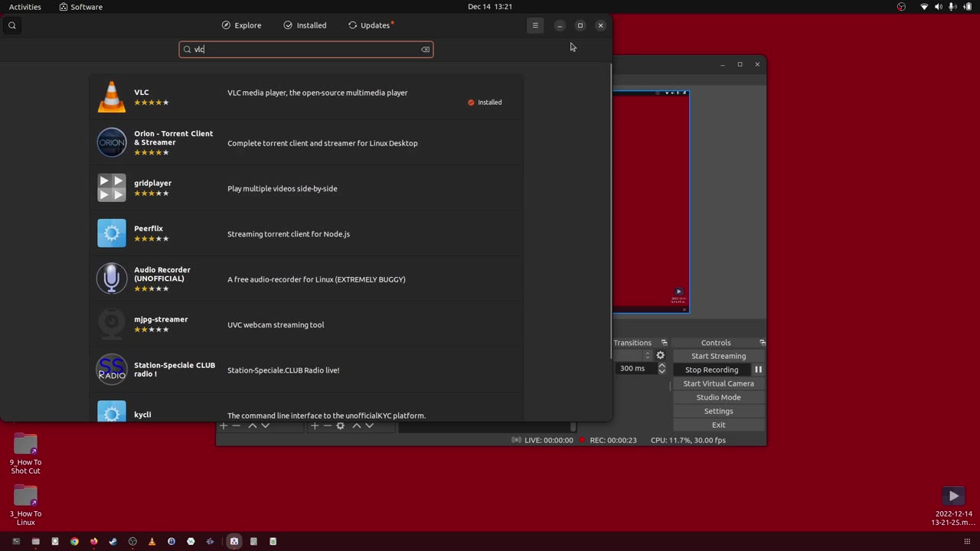Open the Dec 14 13:21 clock menu
The width and height of the screenshot is (980, 551).
490,7
